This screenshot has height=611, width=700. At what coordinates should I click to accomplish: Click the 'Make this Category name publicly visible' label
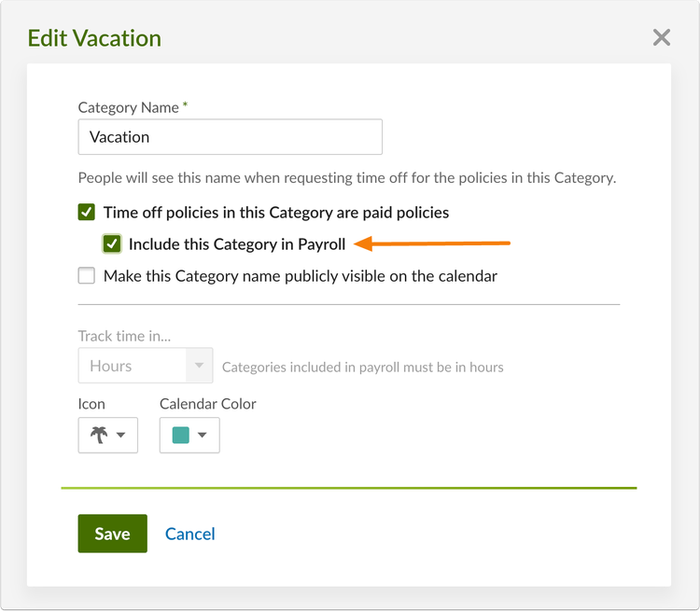301,276
